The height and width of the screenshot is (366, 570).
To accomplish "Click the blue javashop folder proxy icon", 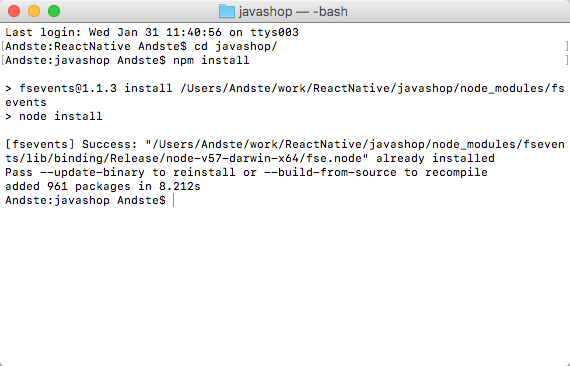I will click(x=226, y=11).
